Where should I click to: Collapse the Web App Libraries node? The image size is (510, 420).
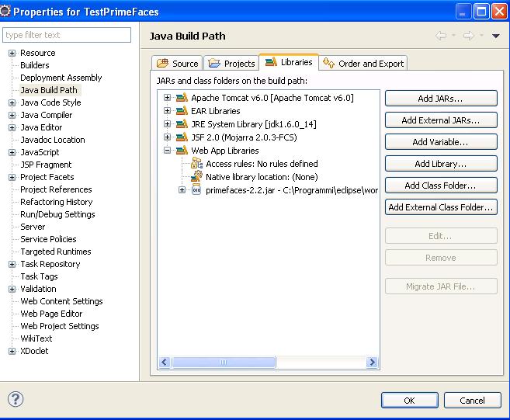point(167,151)
